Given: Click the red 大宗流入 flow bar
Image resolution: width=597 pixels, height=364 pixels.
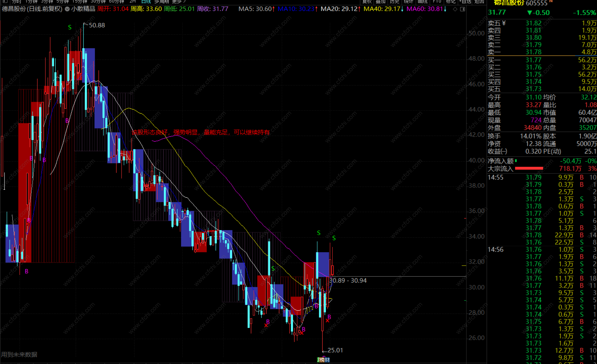Looking at the screenshot, I should click(x=529, y=168).
